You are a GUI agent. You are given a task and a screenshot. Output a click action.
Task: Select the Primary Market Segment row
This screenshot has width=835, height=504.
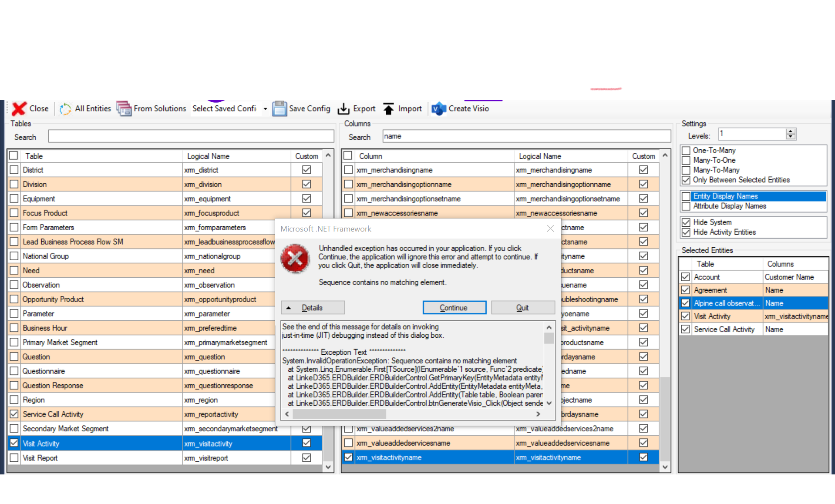point(141,342)
